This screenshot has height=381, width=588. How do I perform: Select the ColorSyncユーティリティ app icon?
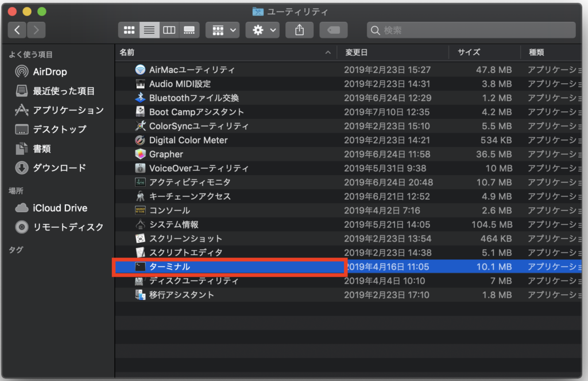[x=140, y=126]
